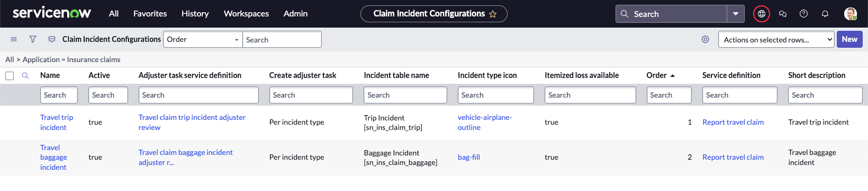Open the help question mark icon
The image size is (868, 191).
[x=803, y=14]
